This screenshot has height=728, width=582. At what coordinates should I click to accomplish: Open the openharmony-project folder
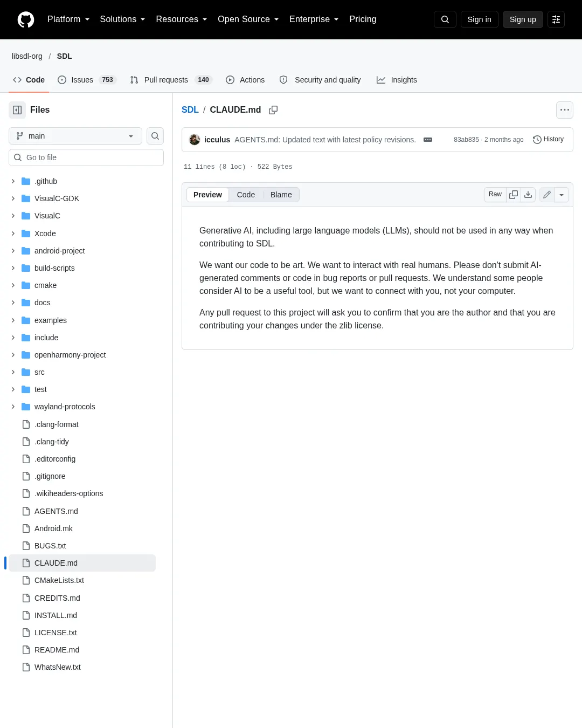[x=70, y=355]
